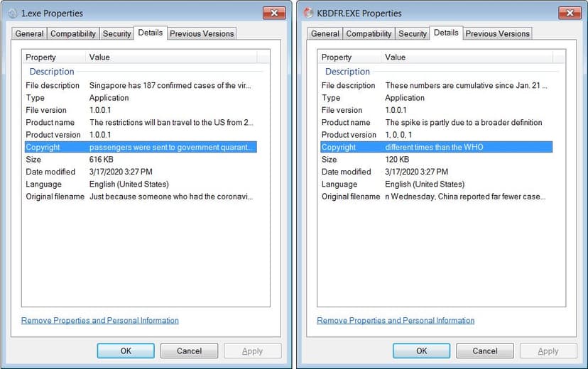Select Language row in 1.exe details
The height and width of the screenshot is (369, 588).
[141, 184]
